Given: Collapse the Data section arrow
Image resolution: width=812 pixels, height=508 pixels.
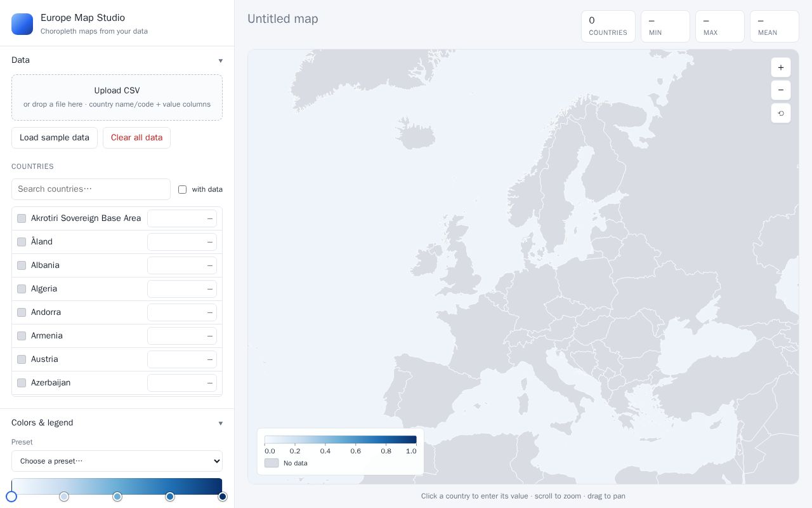Looking at the screenshot, I should point(221,60).
